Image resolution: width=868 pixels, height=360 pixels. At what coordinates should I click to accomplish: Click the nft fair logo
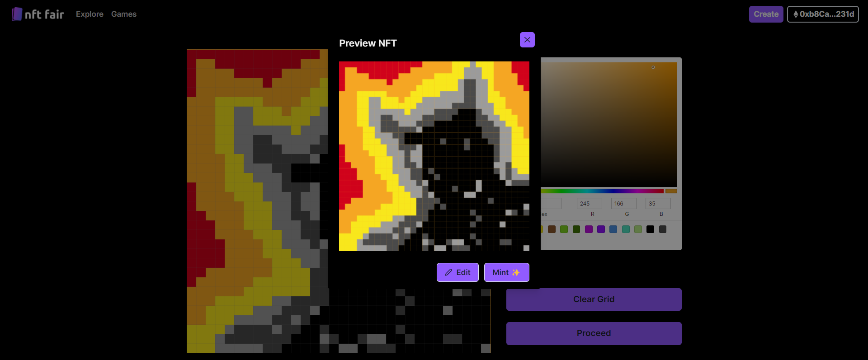38,14
